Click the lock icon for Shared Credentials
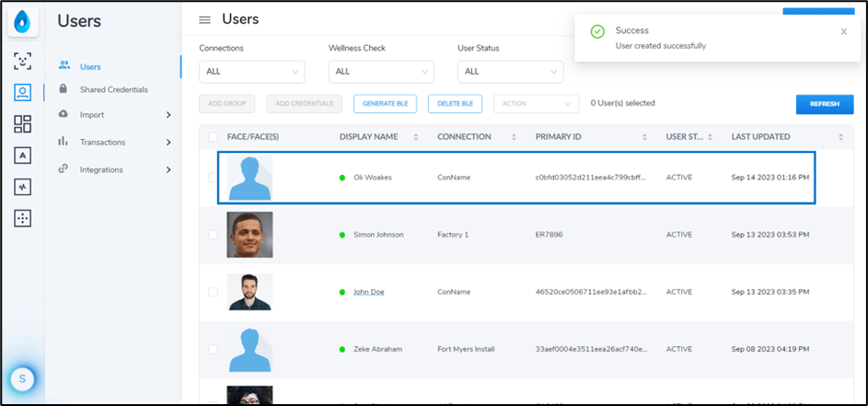868x406 pixels. click(x=64, y=88)
